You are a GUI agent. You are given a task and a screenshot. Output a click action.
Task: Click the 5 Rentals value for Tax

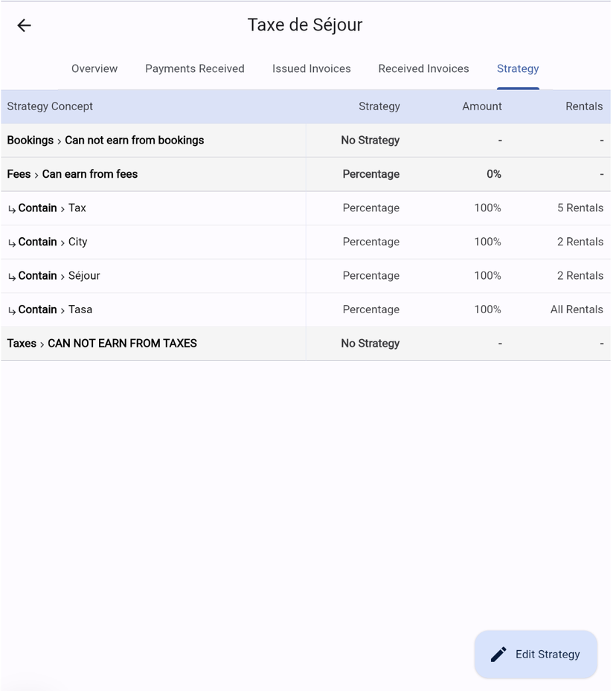tap(580, 208)
